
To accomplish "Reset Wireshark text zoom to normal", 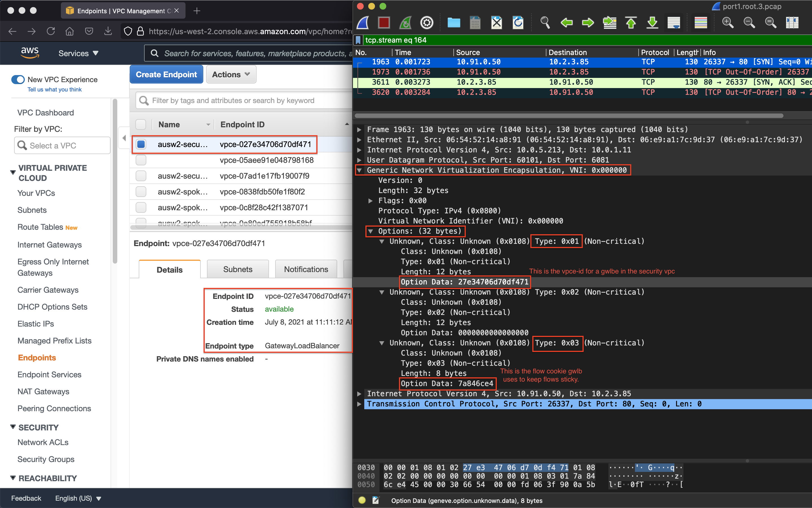I will [x=770, y=23].
